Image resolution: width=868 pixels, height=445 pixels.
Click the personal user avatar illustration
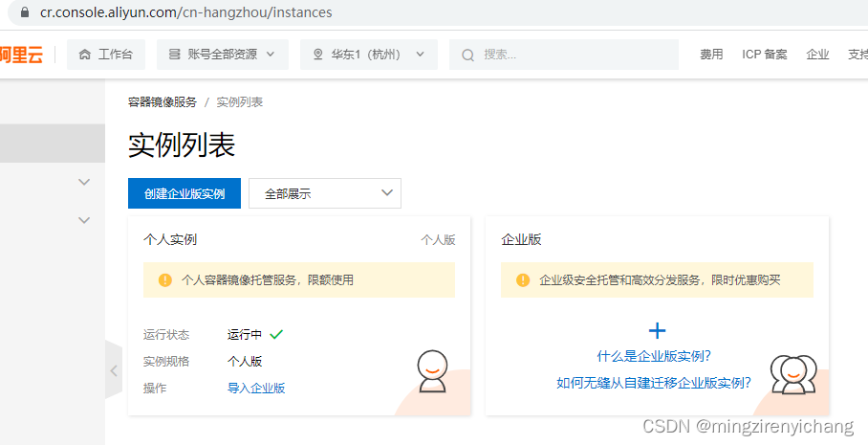(432, 371)
